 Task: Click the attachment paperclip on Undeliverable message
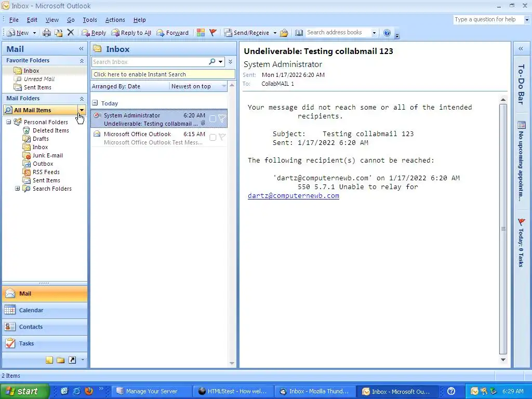[x=203, y=123]
